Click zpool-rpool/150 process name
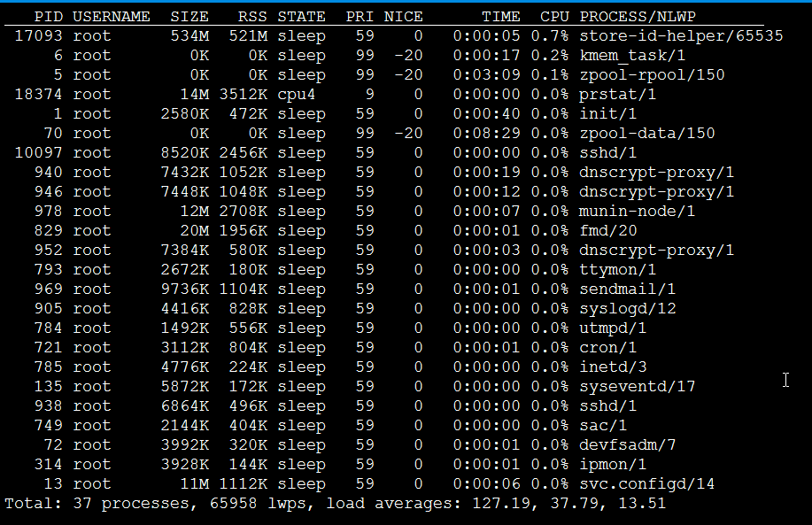 click(652, 75)
